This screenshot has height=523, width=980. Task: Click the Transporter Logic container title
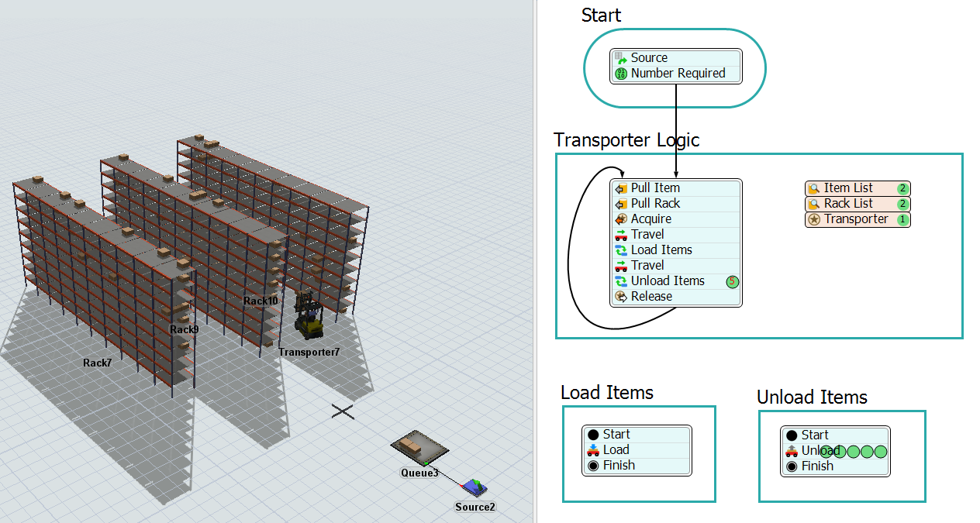(x=626, y=140)
